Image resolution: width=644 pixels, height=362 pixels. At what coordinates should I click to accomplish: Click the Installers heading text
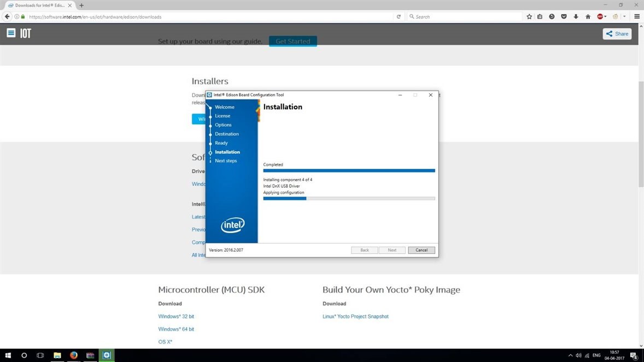tap(210, 81)
